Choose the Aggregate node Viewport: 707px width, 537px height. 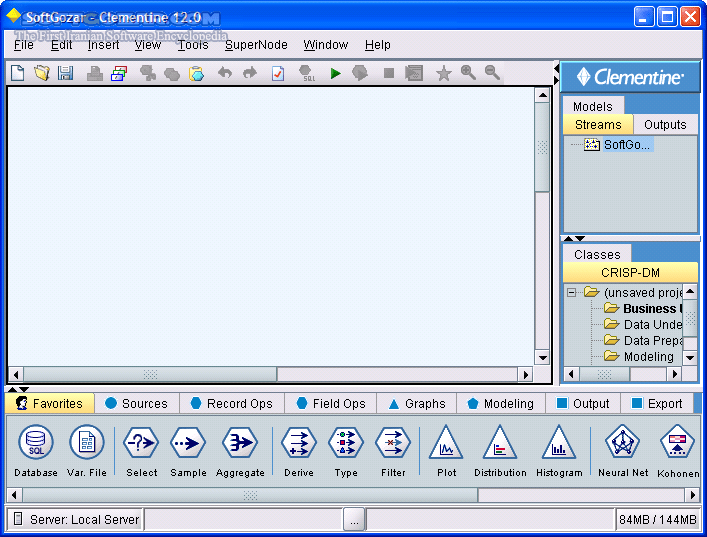[240, 450]
